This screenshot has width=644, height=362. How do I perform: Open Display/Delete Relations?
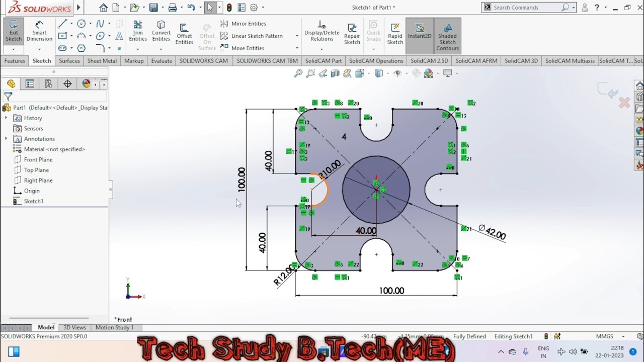[x=322, y=31]
